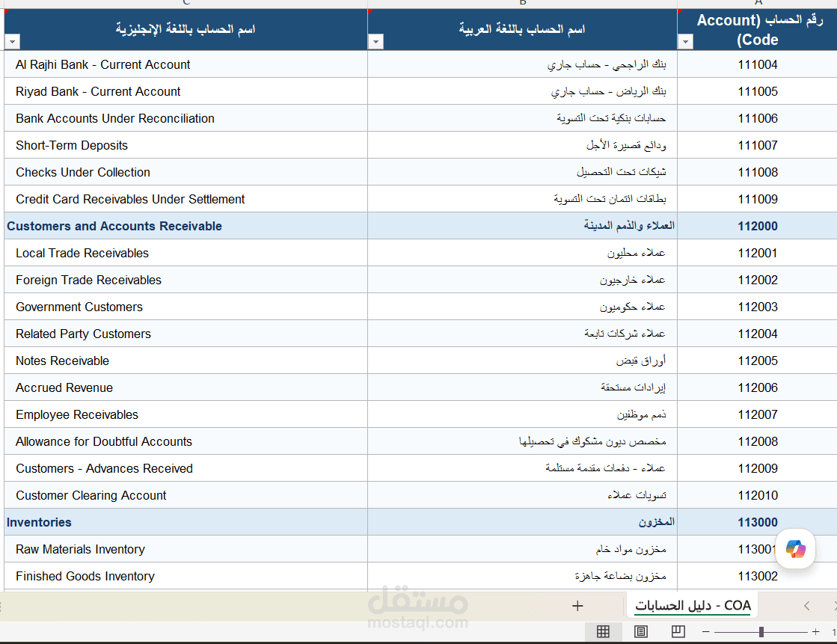Add a new sheet with the plus button

point(577,606)
